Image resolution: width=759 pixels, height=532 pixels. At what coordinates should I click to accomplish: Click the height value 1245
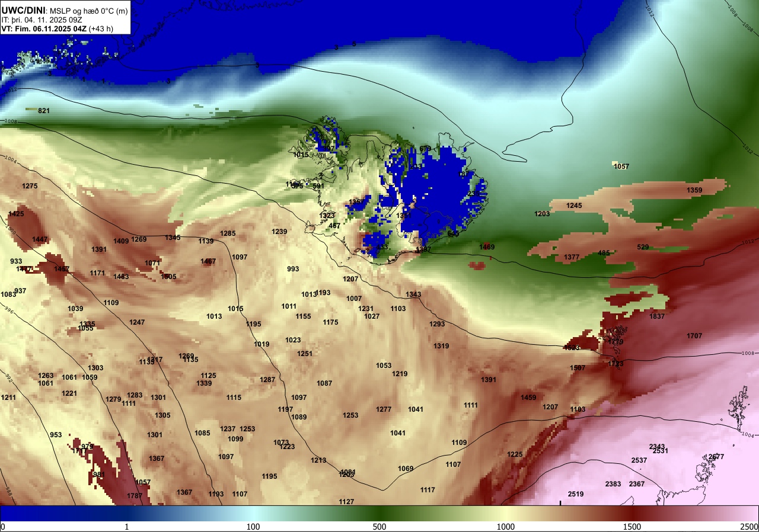point(574,206)
